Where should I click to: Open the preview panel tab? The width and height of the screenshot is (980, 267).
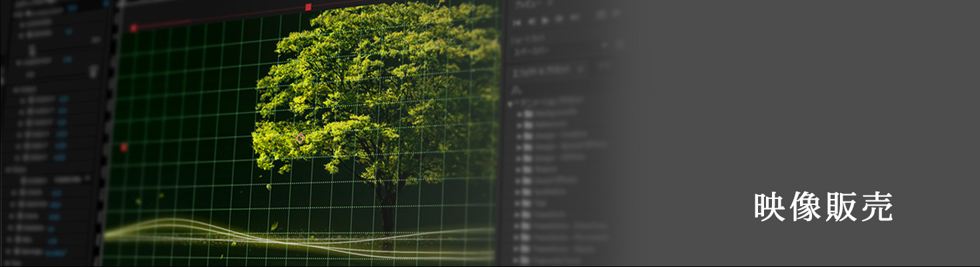point(527,3)
